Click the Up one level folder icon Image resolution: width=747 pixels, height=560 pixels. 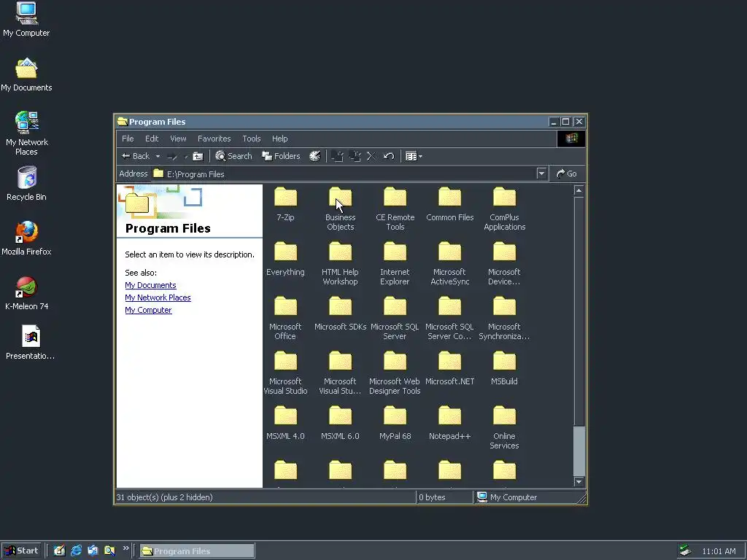pos(198,156)
